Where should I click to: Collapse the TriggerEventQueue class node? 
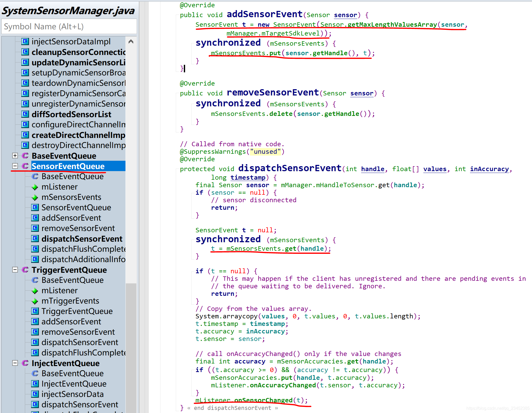(x=15, y=270)
